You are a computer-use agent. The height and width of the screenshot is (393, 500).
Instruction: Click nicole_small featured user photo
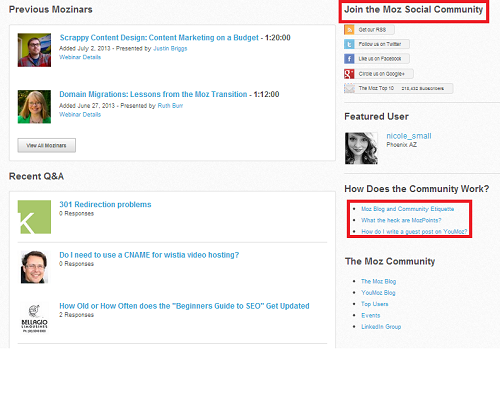tap(361, 148)
